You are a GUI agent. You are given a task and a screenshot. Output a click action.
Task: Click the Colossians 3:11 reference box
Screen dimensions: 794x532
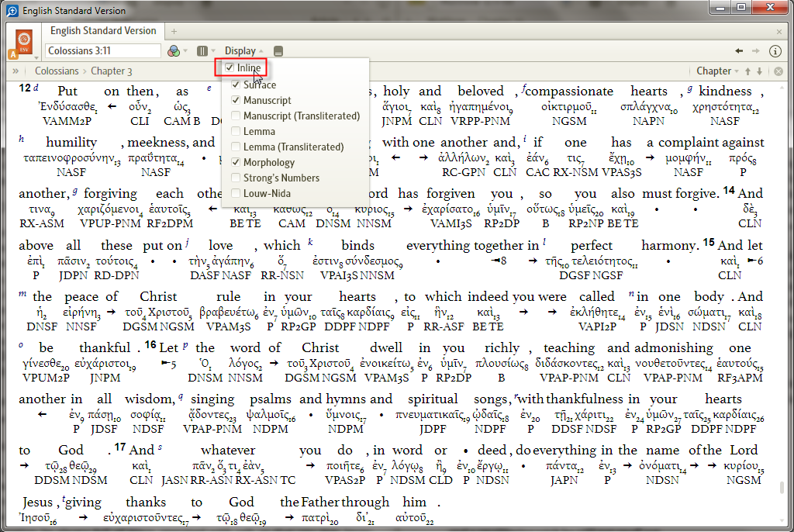pos(103,50)
